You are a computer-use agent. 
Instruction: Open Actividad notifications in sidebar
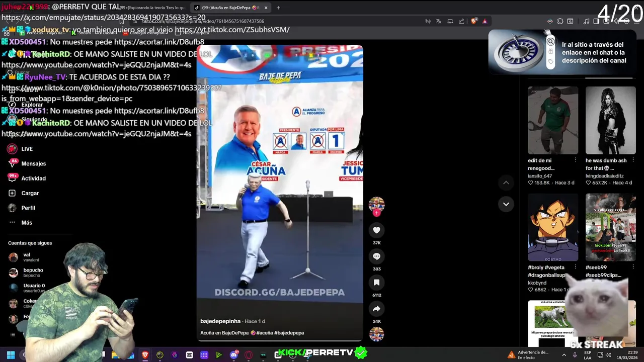(27, 178)
